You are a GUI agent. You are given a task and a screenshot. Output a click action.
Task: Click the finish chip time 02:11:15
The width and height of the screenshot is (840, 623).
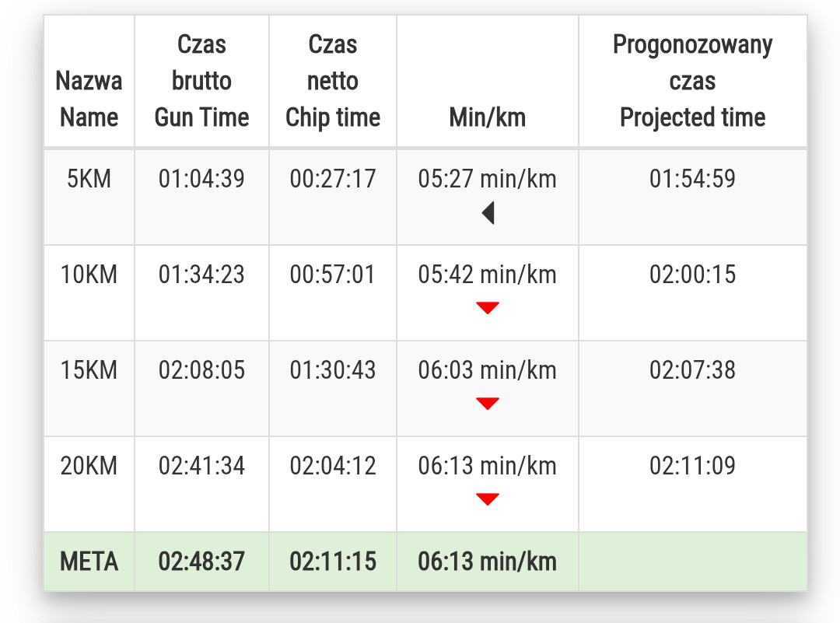pos(333,562)
